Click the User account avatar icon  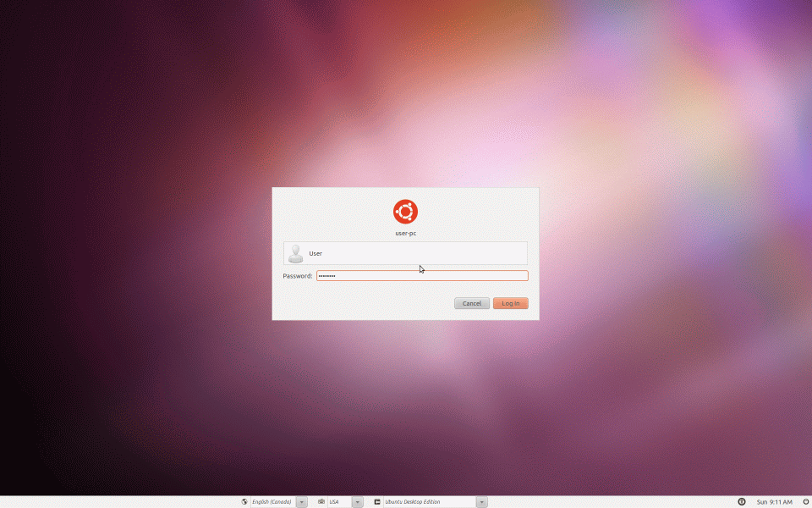295,252
